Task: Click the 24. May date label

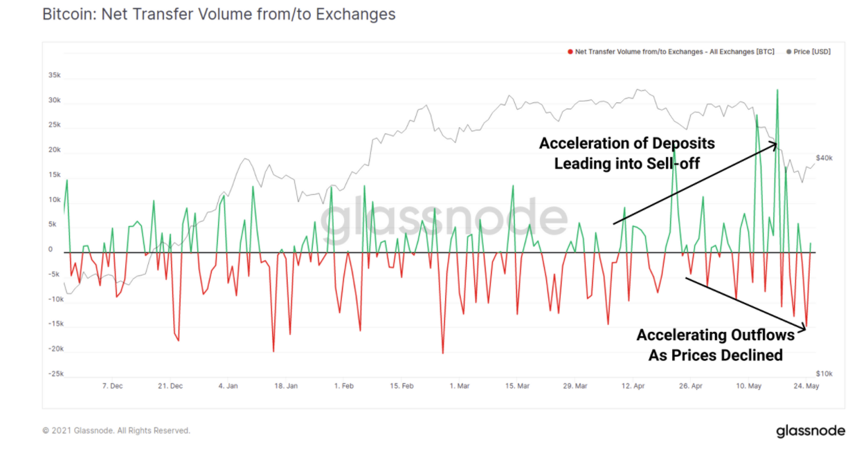Action: 805,386
